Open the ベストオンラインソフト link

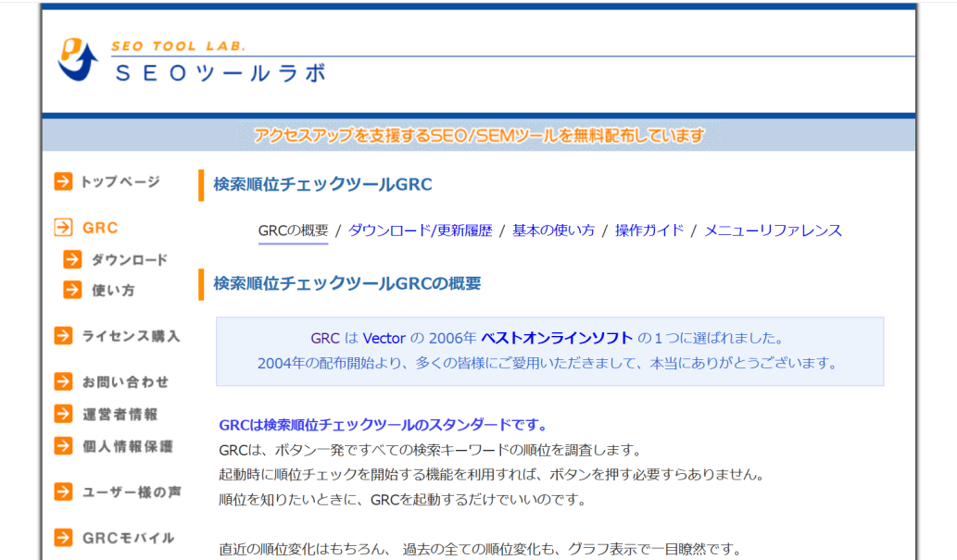pos(557,338)
